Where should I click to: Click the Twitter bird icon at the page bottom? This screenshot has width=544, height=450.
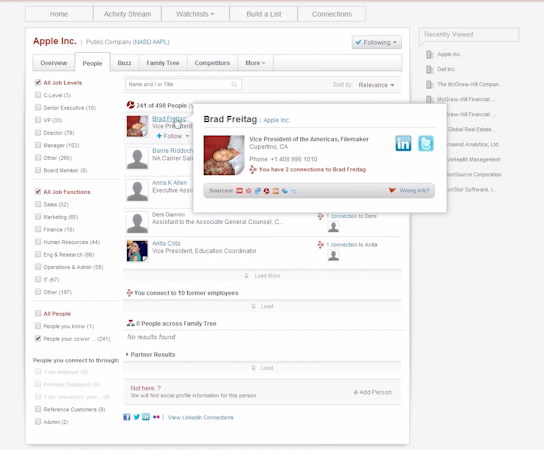[137, 417]
